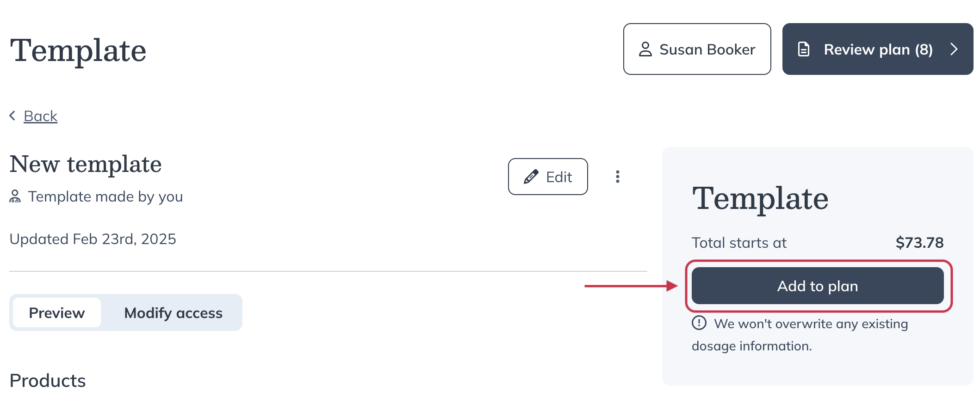Click the pencil icon on Edit button

tap(531, 177)
